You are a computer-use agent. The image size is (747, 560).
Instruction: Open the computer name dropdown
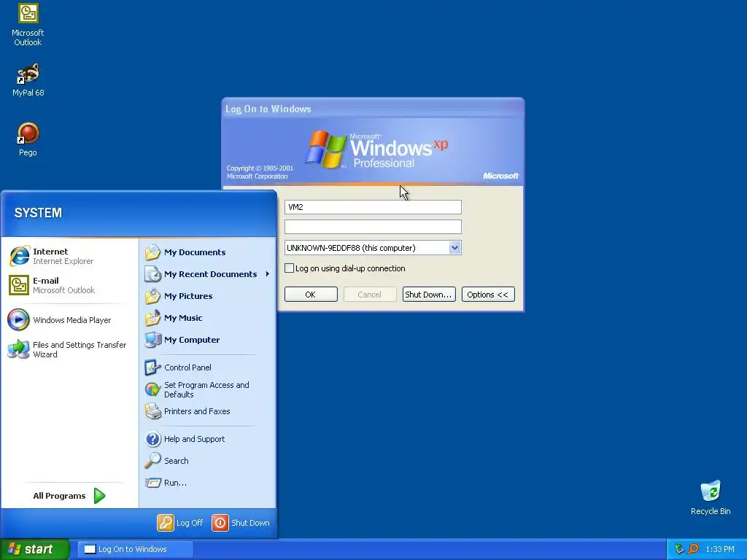point(454,248)
